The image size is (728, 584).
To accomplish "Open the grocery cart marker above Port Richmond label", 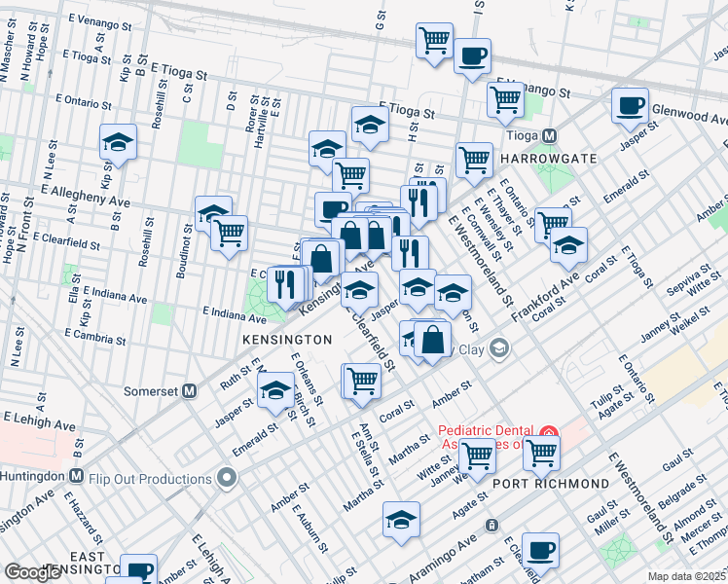I will 541,452.
